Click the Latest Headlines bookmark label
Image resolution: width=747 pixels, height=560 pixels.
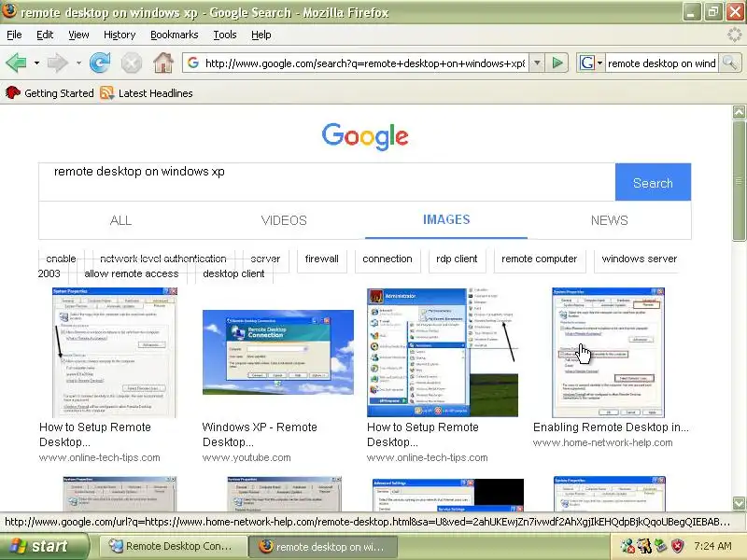pyautogui.click(x=155, y=93)
